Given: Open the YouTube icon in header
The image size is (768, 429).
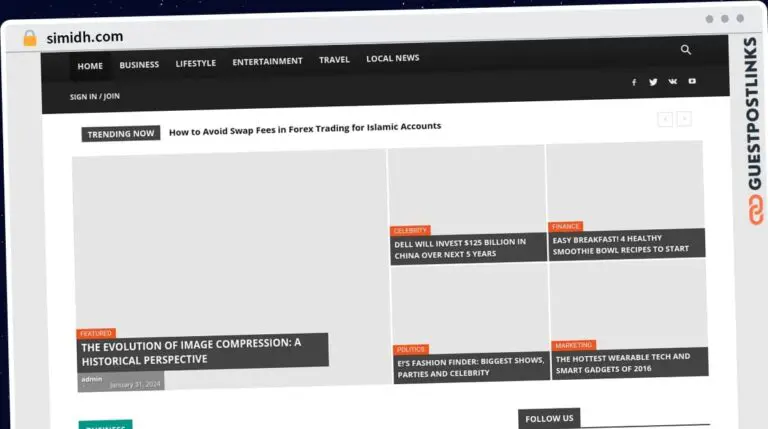Looking at the screenshot, I should [x=692, y=81].
